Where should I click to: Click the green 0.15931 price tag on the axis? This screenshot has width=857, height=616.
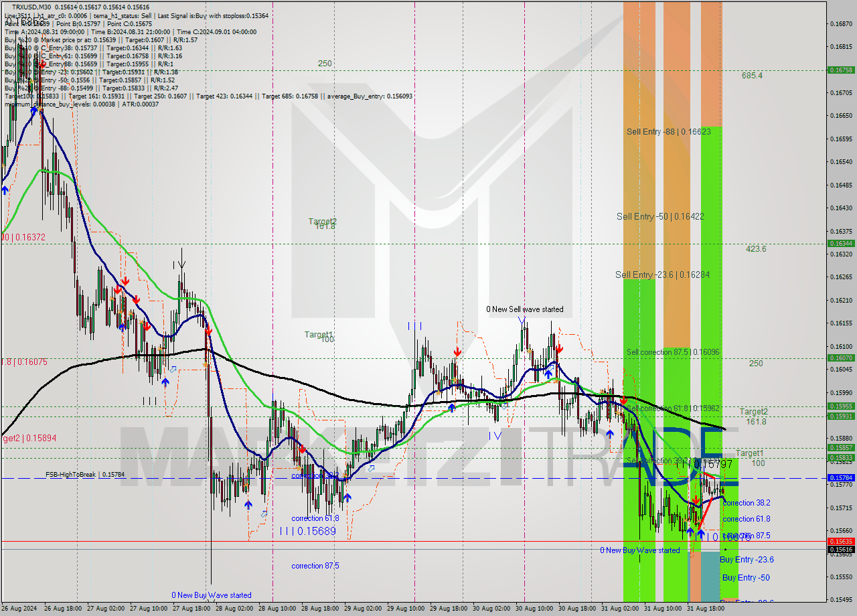pos(841,416)
